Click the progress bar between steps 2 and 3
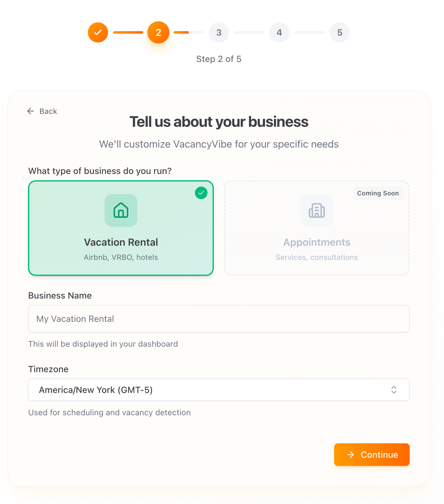Image resolution: width=444 pixels, height=504 pixels. [189, 32]
